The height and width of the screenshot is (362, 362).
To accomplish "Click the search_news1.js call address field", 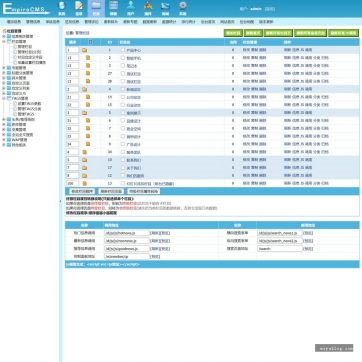I will coord(280,233).
